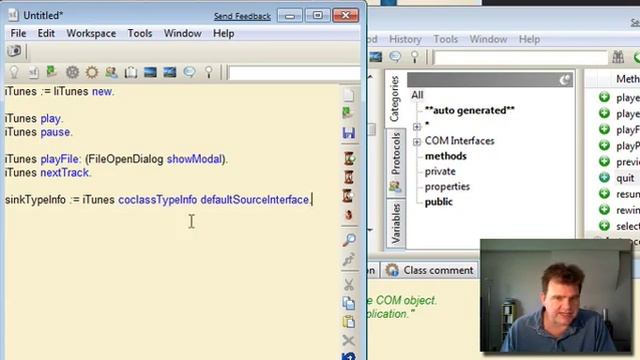Switch to the Categories vertical tab
Viewport: 640px width, 360px height.
(x=395, y=99)
